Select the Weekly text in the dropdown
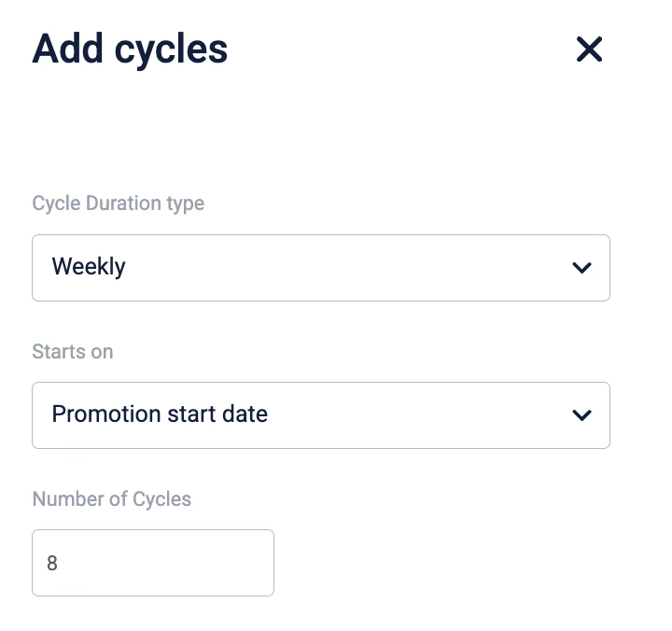This screenshot has width=672, height=631. 89,267
